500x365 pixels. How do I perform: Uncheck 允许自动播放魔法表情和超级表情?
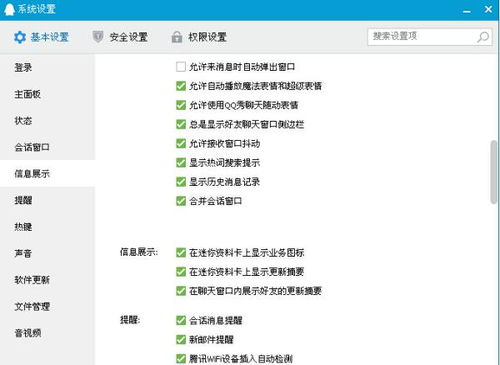pyautogui.click(x=181, y=86)
